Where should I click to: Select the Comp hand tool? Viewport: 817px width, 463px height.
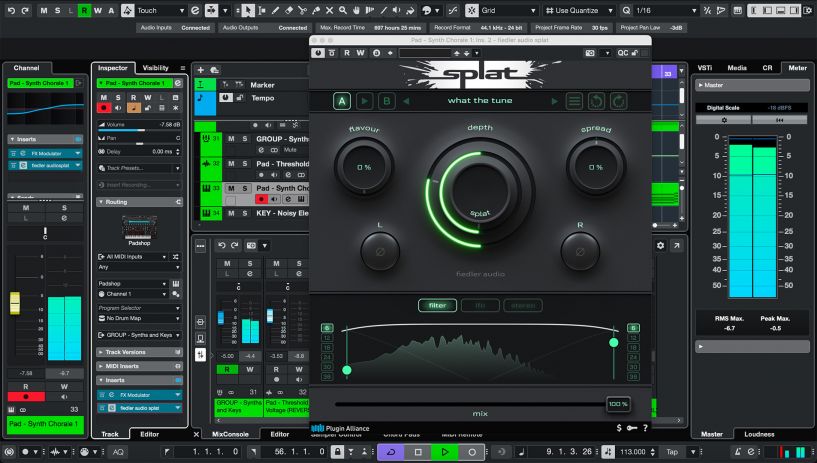356,10
